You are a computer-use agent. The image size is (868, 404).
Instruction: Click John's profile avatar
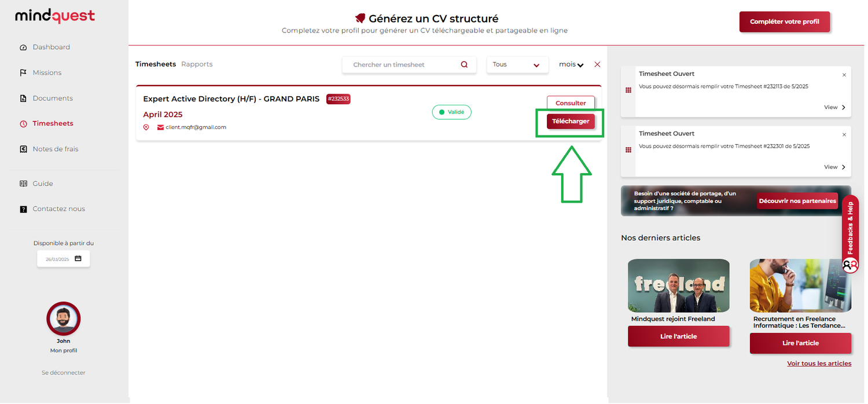pyautogui.click(x=64, y=319)
